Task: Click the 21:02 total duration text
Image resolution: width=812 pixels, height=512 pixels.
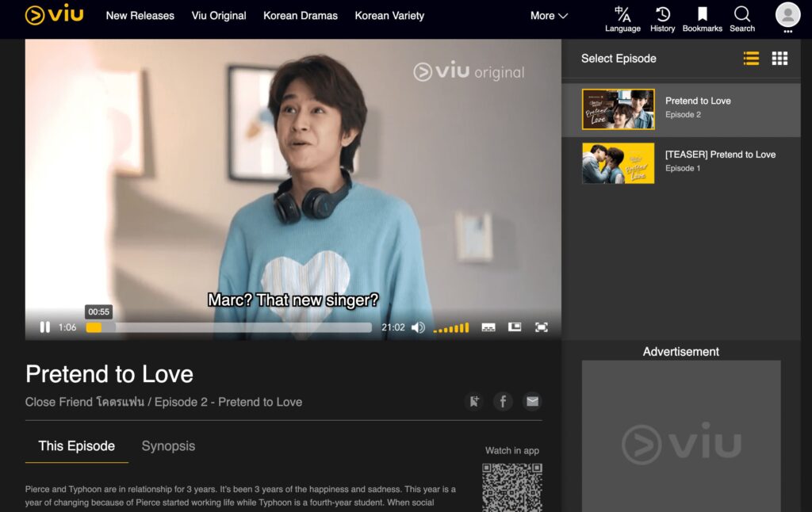Action: point(393,327)
